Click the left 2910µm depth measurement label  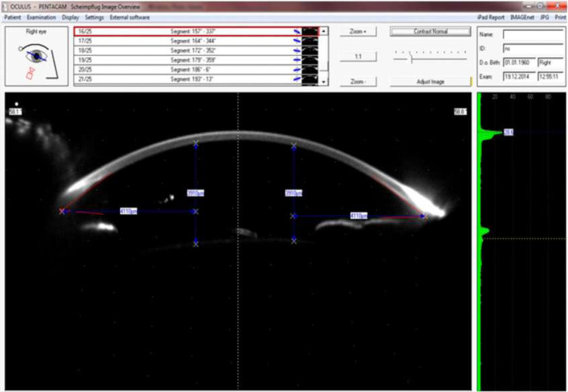tap(195, 193)
